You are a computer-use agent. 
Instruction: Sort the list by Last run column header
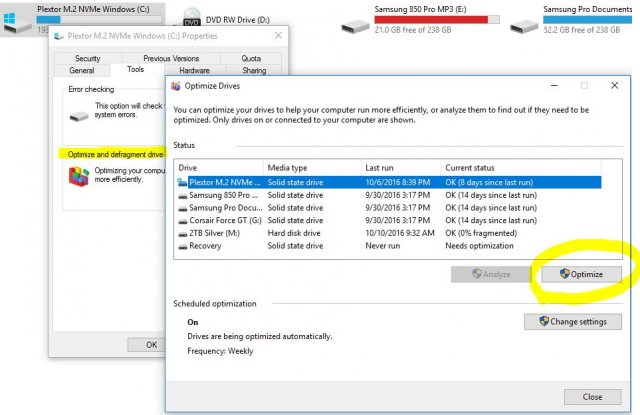400,167
